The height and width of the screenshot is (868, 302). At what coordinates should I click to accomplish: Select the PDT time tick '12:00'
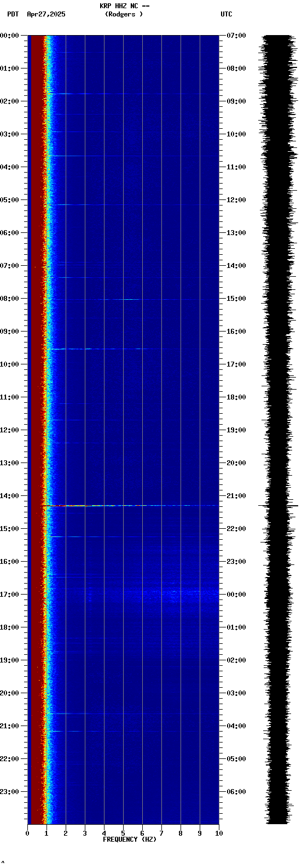click(x=9, y=430)
